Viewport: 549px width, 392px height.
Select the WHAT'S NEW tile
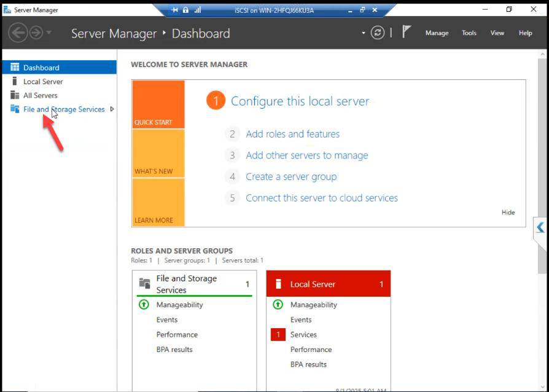(158, 154)
